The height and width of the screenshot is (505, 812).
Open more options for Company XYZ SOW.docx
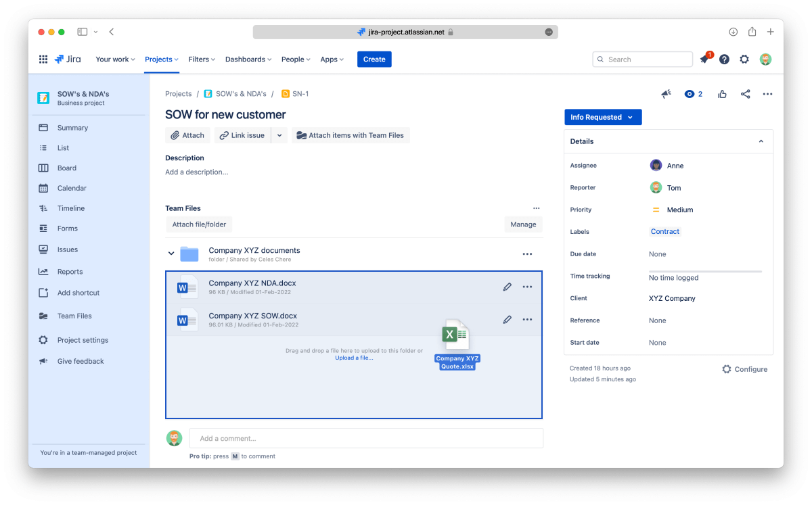pyautogui.click(x=527, y=320)
